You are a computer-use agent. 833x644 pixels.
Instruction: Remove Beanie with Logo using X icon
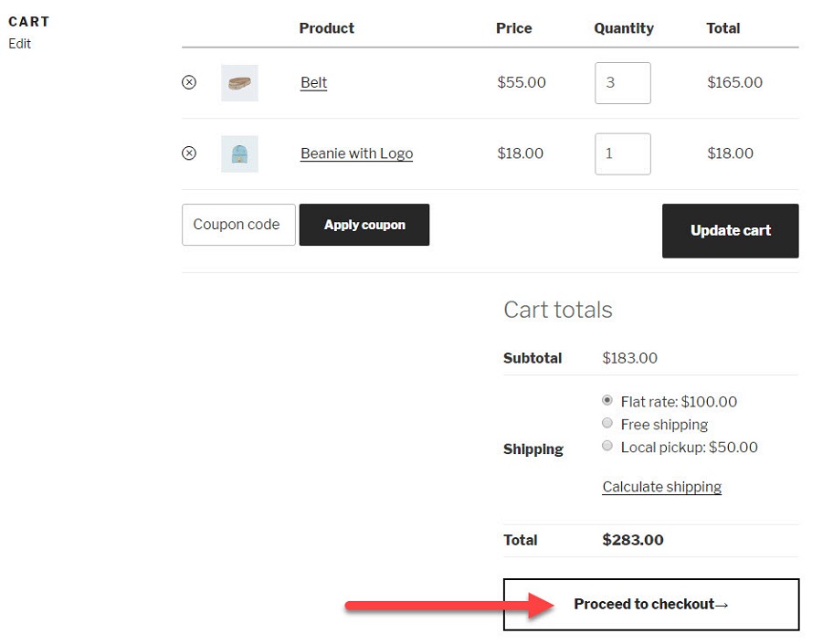coord(189,153)
